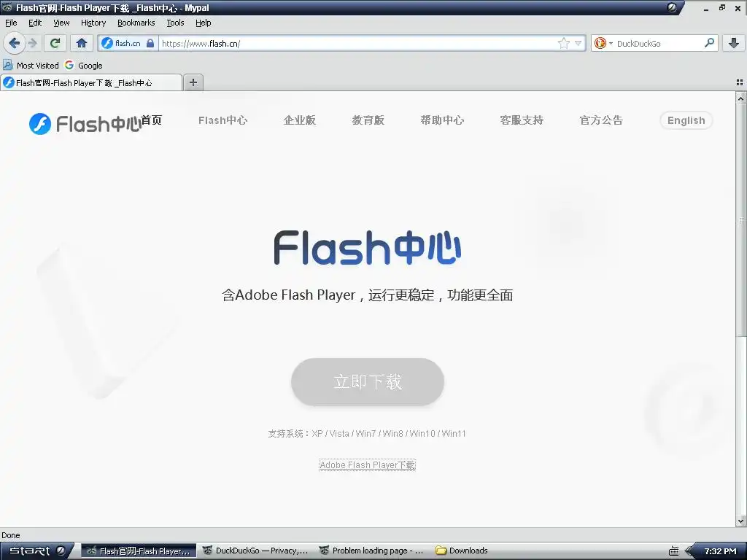The width and height of the screenshot is (747, 560).
Task: Open the History menu
Action: 93,23
